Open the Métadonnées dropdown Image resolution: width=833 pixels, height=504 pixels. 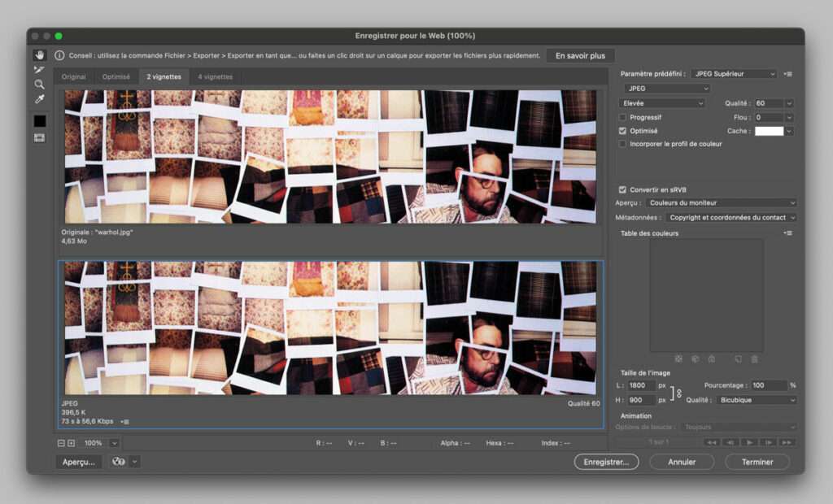(731, 218)
